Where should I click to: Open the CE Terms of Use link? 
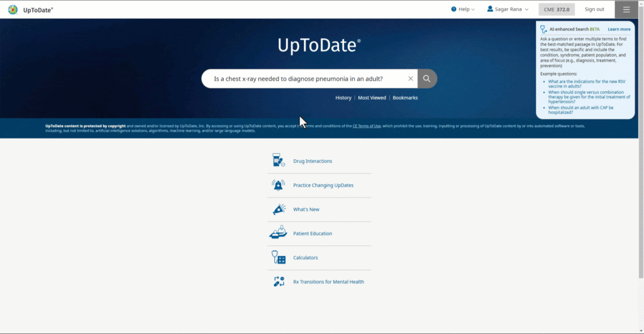click(367, 126)
